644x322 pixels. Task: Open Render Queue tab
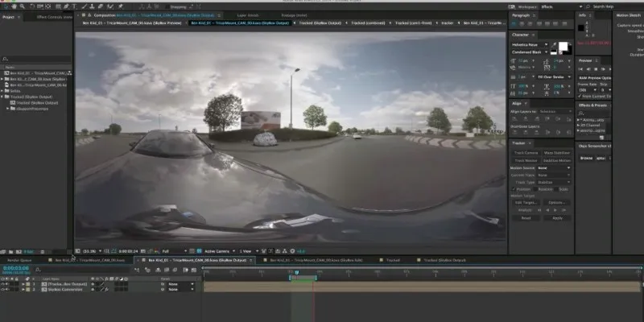click(x=19, y=260)
